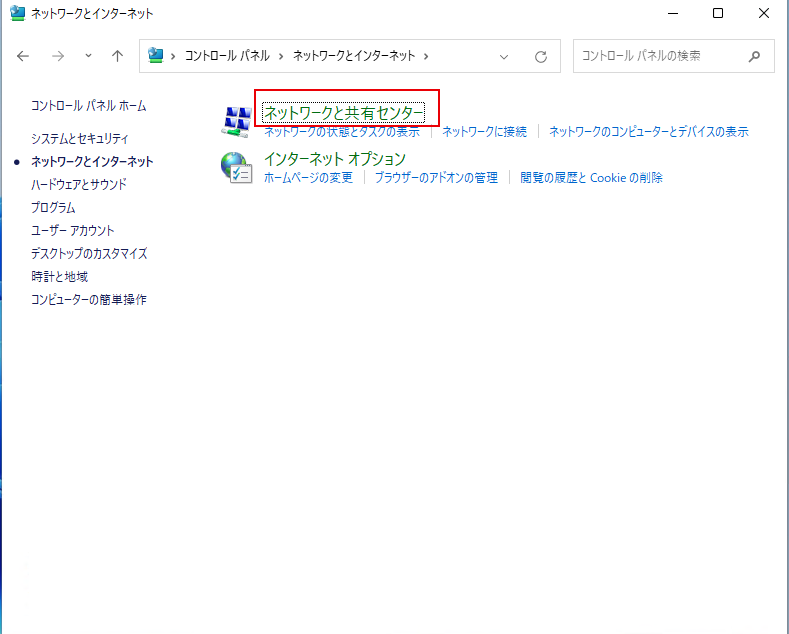Click the back arrow navigation button
Viewport: 789px width, 634px height.
[24, 57]
